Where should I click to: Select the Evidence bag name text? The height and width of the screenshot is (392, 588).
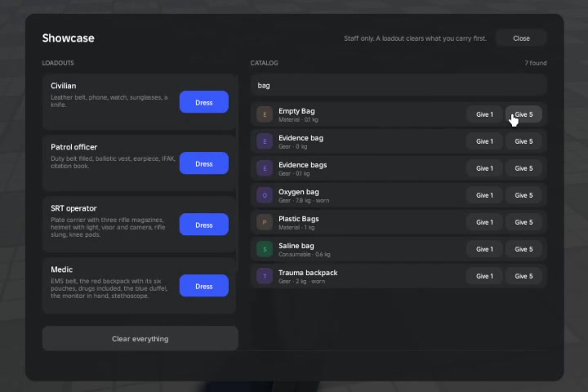[x=301, y=138]
